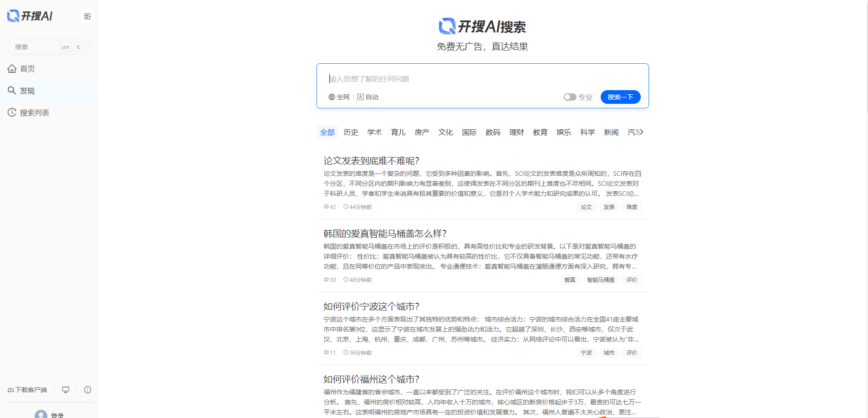Image resolution: width=868 pixels, height=418 pixels.
Task: Toggle the 专业 mode switch
Action: pyautogui.click(x=570, y=97)
